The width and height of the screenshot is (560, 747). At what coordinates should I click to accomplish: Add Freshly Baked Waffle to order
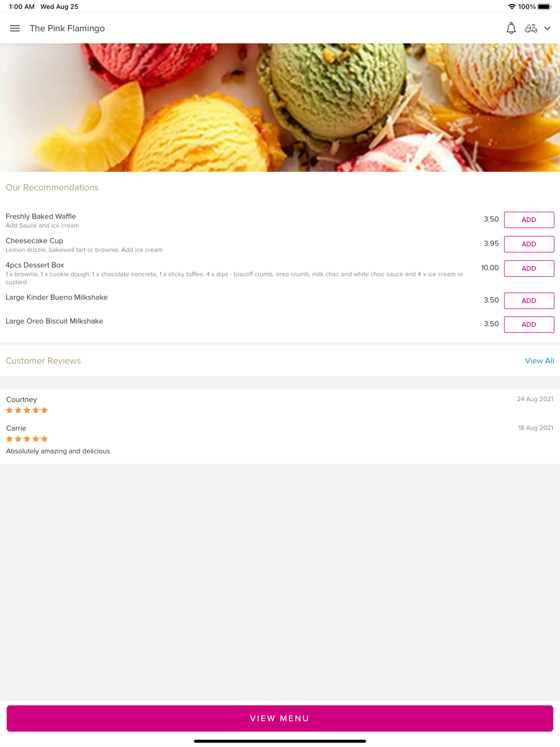click(x=529, y=220)
